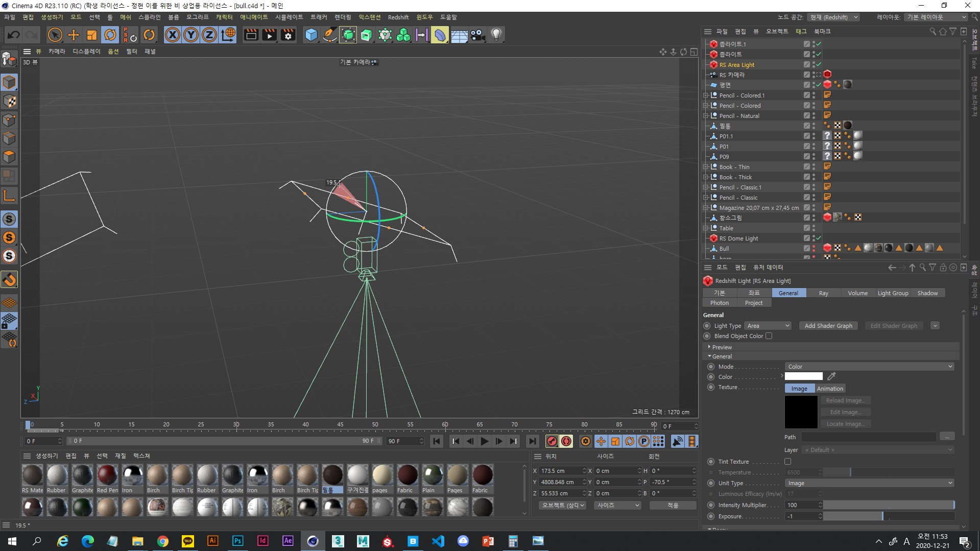The width and height of the screenshot is (980, 551).
Task: Click Record Active Objects keyframe button
Action: pyautogui.click(x=552, y=441)
